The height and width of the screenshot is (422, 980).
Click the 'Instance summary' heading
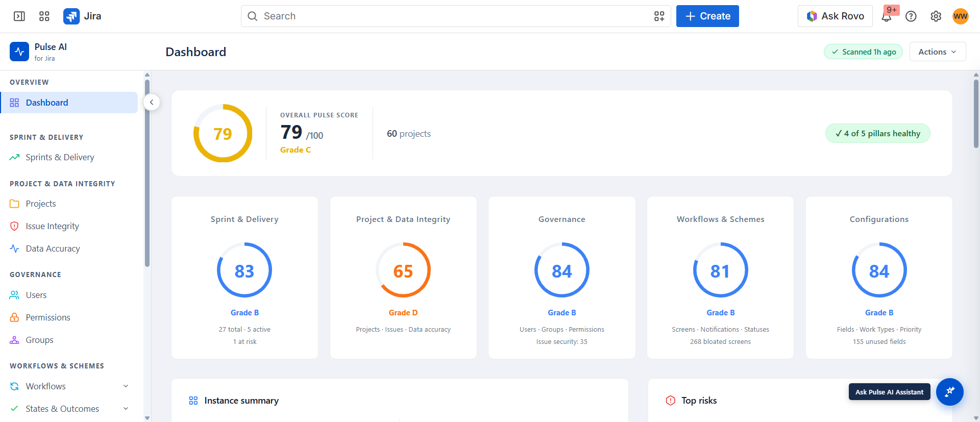coord(241,401)
